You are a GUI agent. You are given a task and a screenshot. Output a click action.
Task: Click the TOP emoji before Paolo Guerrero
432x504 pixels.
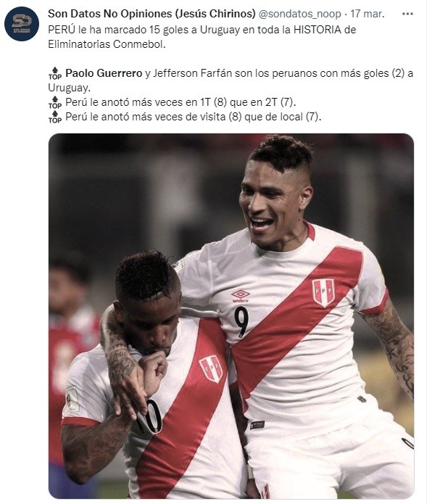(55, 73)
